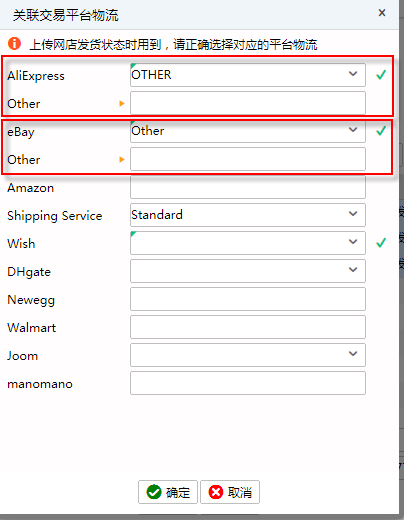Click the green checkmark beside AliExpress
Image resolution: width=404 pixels, height=520 pixels.
pos(381,75)
